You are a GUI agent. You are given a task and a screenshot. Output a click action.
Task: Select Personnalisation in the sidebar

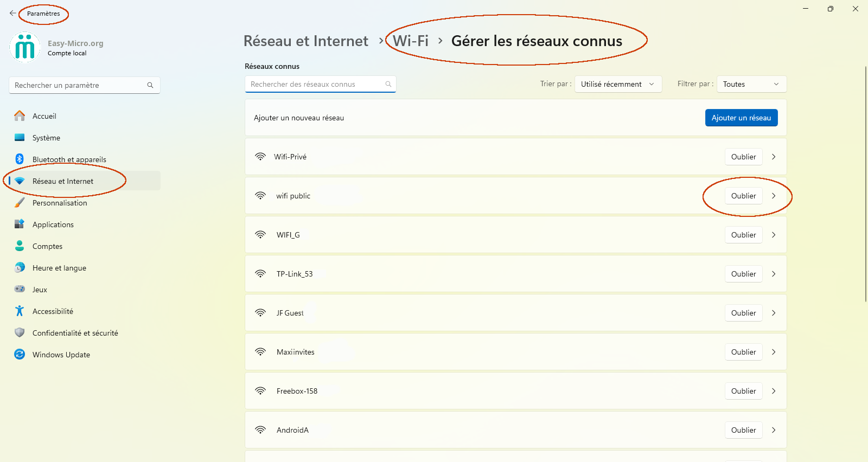(85, 203)
